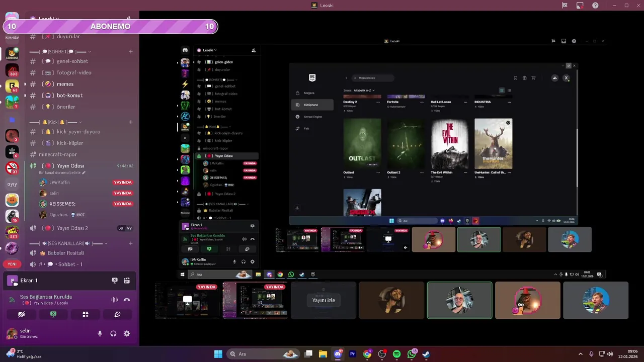This screenshot has height=362, width=644.
Task: Open the duyurular channel
Action: 80,37
